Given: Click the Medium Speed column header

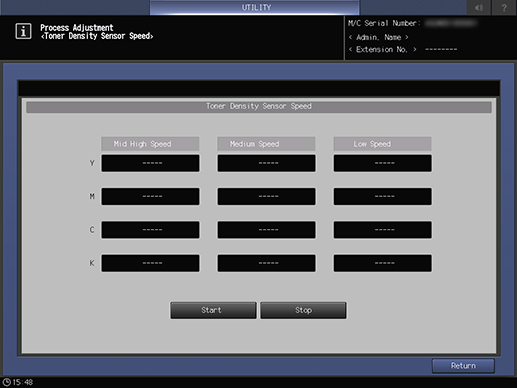Looking at the screenshot, I should 266,144.
